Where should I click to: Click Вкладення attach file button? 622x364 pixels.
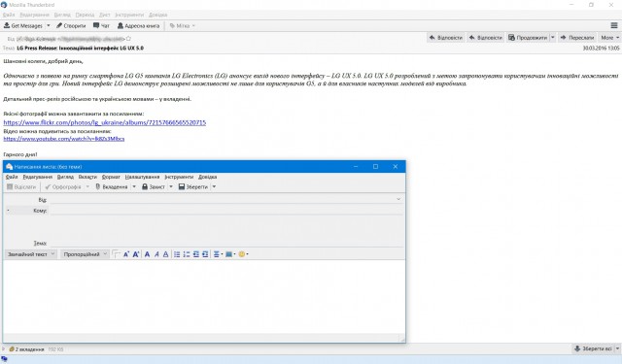[112, 187]
